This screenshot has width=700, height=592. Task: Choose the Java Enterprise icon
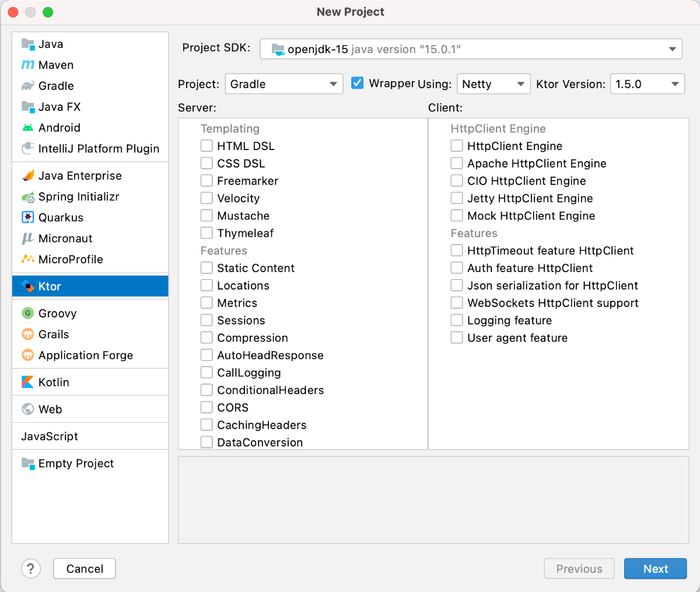[28, 176]
